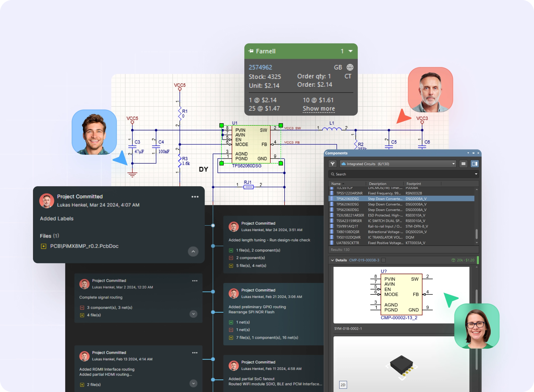Tick the checkbox beside CMP-019-00038-3
534x392 pixels.
pyautogui.click(x=383, y=260)
